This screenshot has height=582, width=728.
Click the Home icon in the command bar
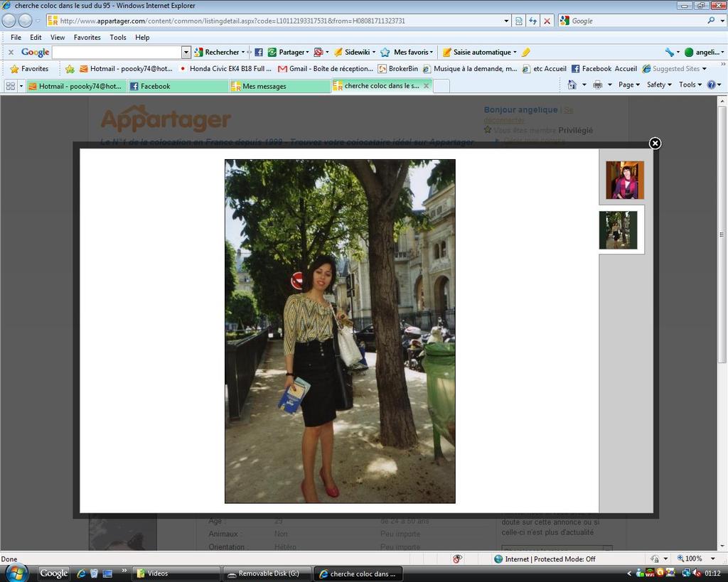click(x=572, y=85)
